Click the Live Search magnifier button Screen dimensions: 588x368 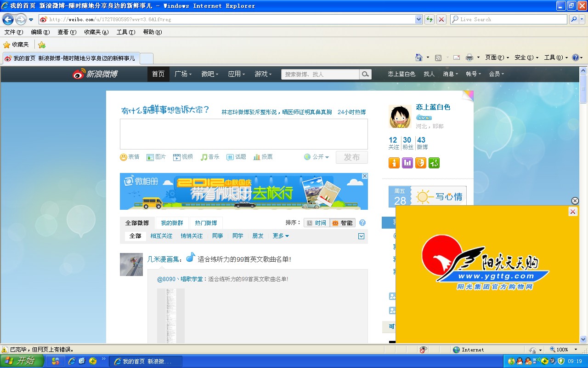(x=574, y=19)
